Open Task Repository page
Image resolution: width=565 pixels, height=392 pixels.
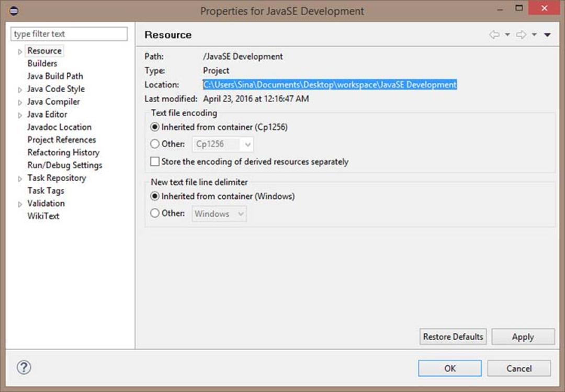point(56,178)
